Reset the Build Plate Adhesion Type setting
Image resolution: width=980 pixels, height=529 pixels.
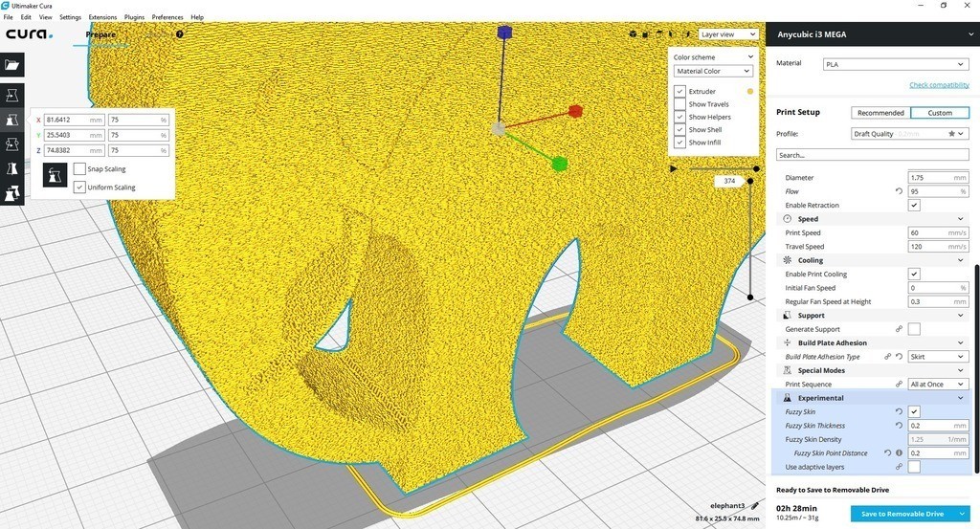click(899, 357)
